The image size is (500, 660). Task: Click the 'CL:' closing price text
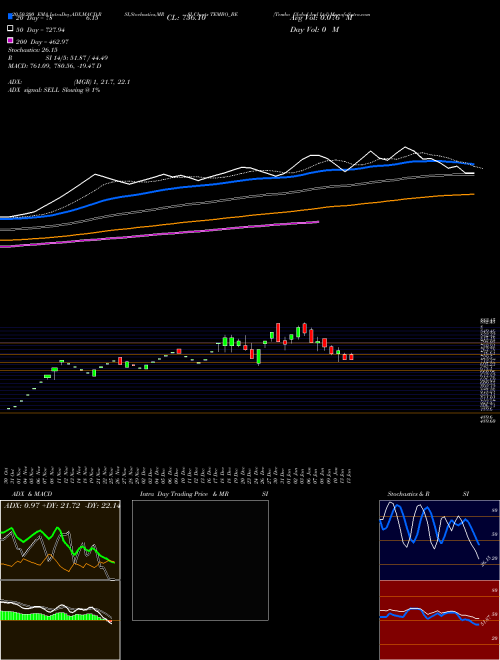186,18
